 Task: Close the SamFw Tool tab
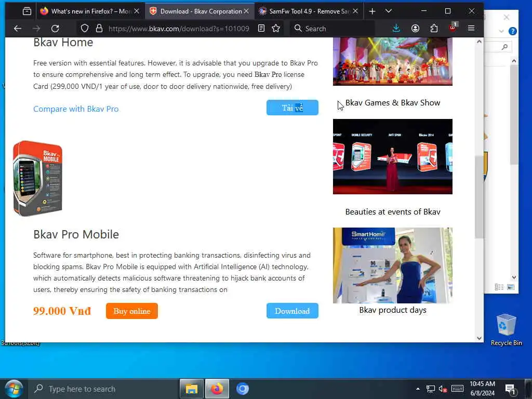coord(355,11)
